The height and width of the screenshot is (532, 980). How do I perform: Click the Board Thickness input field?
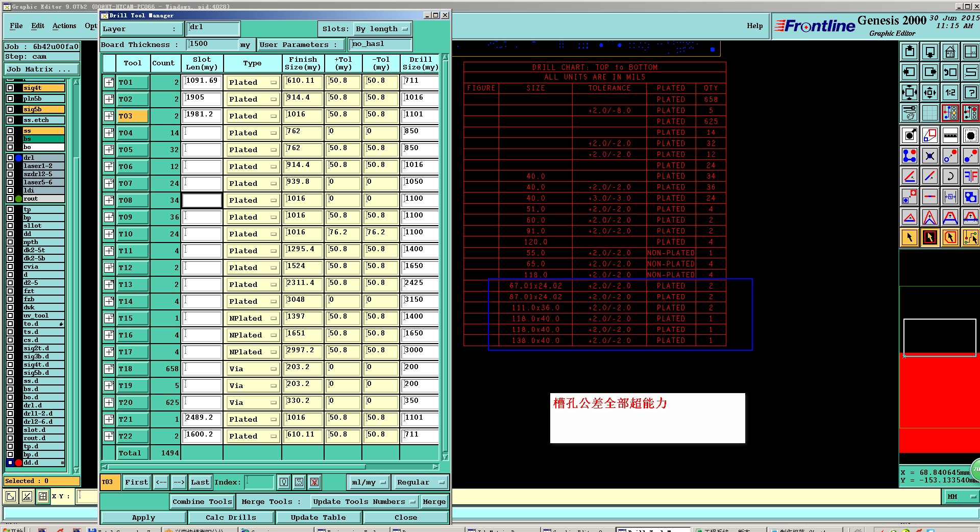(213, 44)
